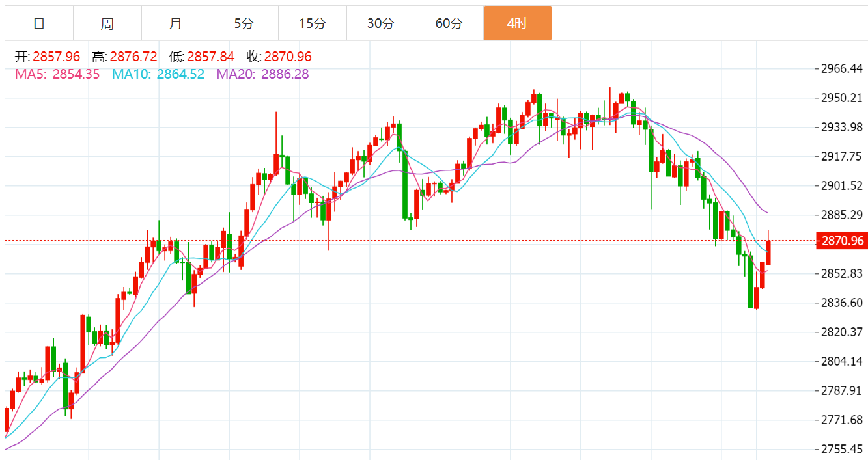Click the latest red candlestick at chart's right edge
The width and height of the screenshot is (868, 460).
(x=768, y=252)
